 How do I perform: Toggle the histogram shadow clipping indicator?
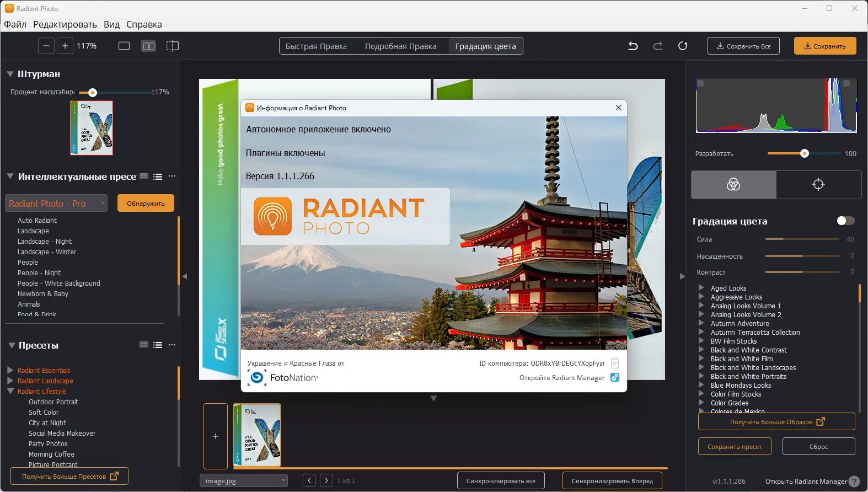700,83
